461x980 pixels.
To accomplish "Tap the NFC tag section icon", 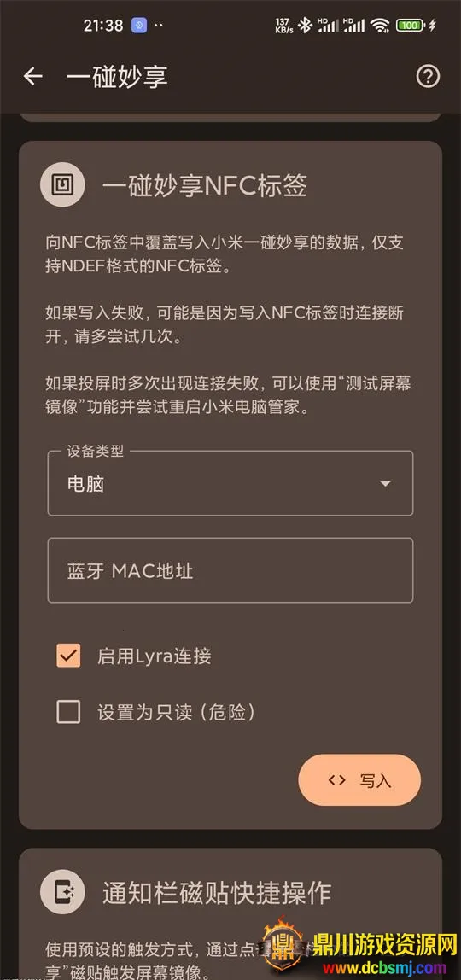I will pyautogui.click(x=62, y=185).
